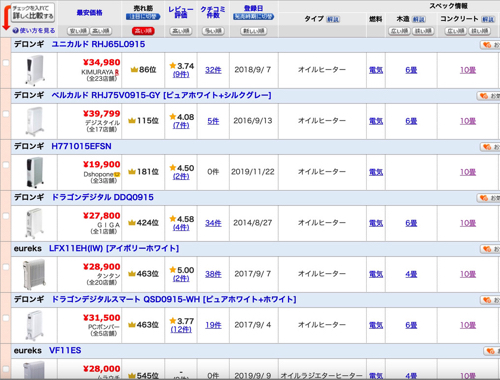Click レビュー評価 column header
This screenshot has height=380, width=500.
181,12
